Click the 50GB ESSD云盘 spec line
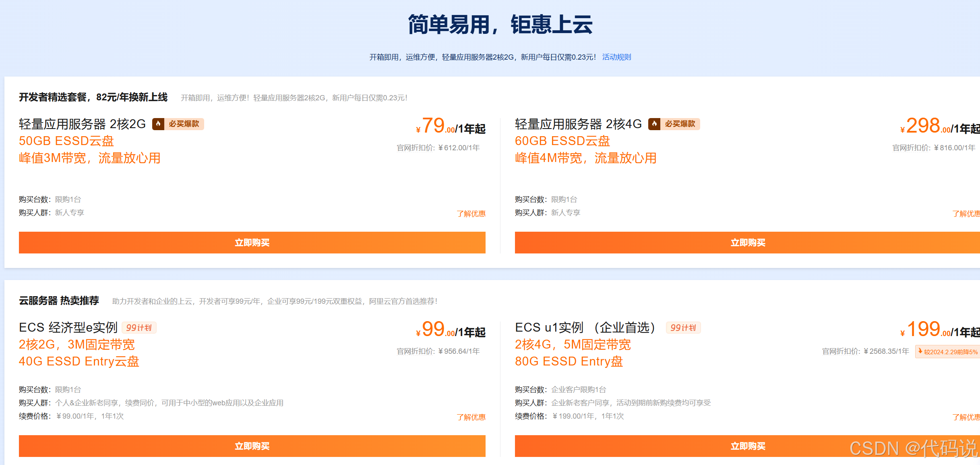Viewport: 980px width, 465px height. [66, 141]
